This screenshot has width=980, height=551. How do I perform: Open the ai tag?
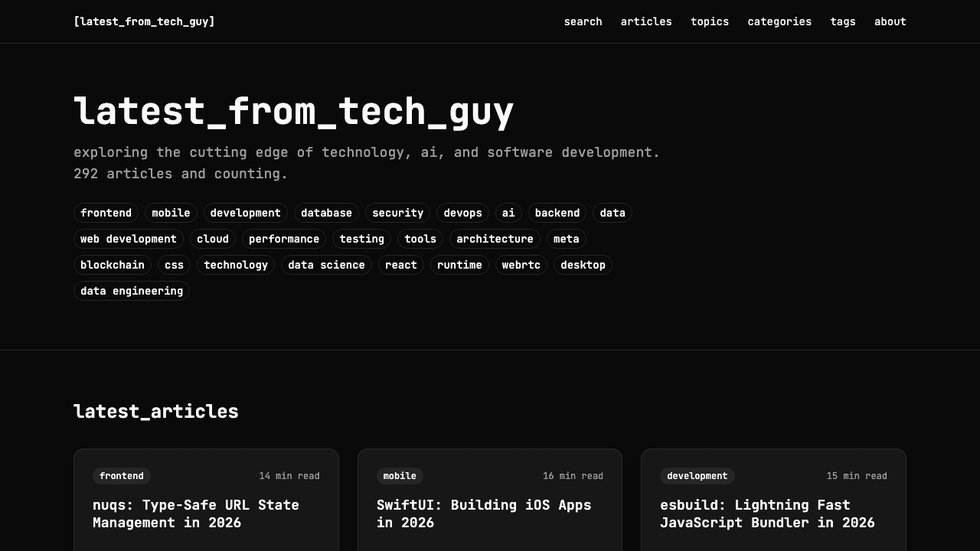point(508,213)
